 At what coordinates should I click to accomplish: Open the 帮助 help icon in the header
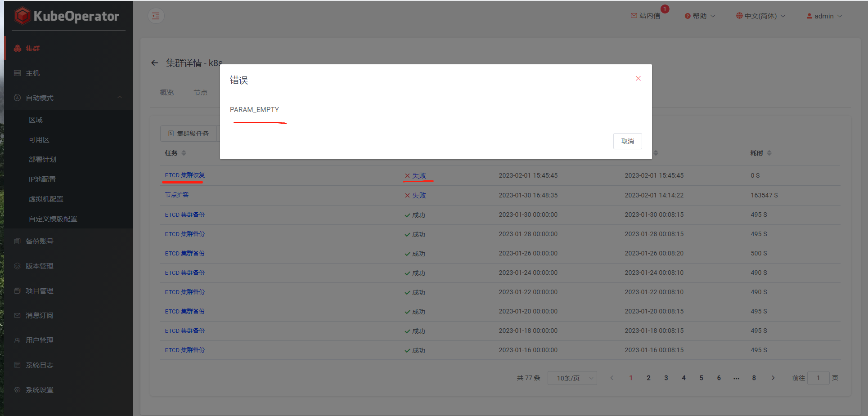click(x=687, y=15)
